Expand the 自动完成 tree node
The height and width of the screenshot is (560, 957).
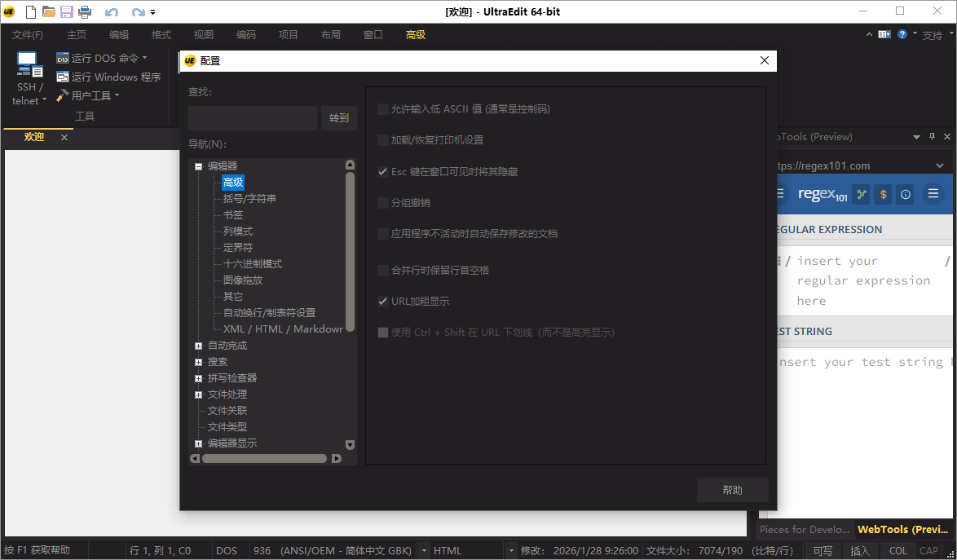pyautogui.click(x=198, y=345)
